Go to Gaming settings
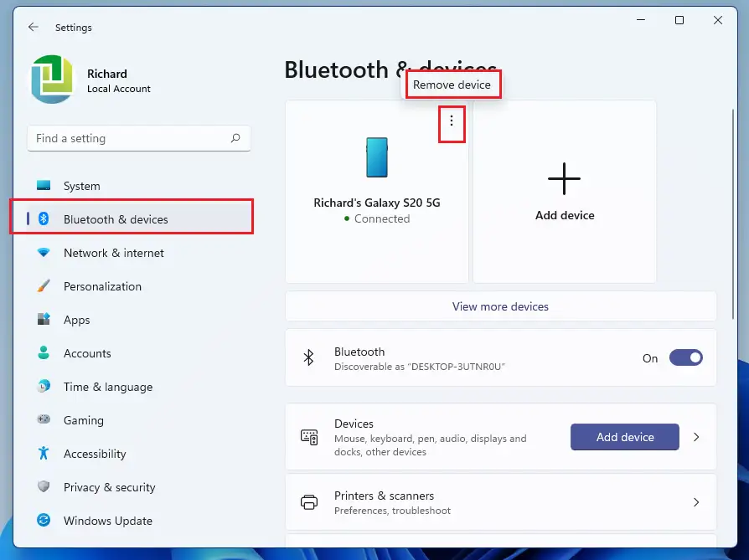Image resolution: width=749 pixels, height=560 pixels. click(139, 419)
